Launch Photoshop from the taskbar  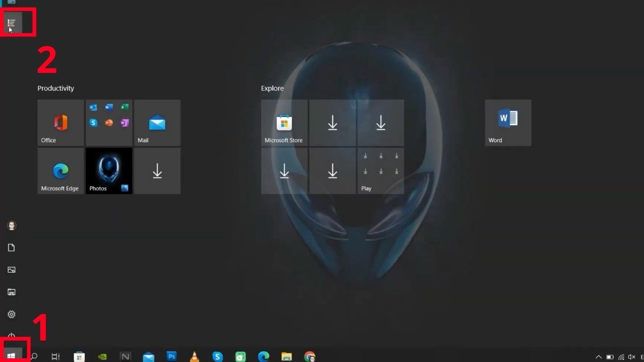coord(172,356)
